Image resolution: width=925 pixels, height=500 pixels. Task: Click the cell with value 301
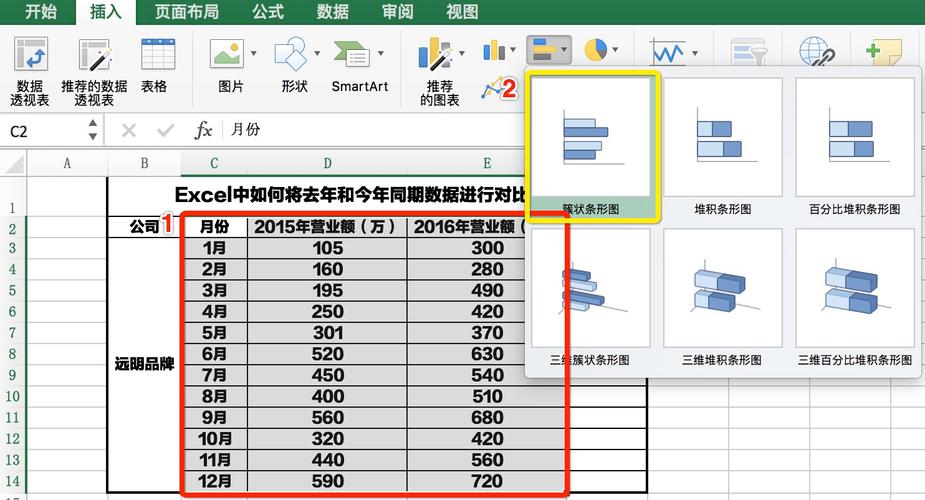[327, 333]
